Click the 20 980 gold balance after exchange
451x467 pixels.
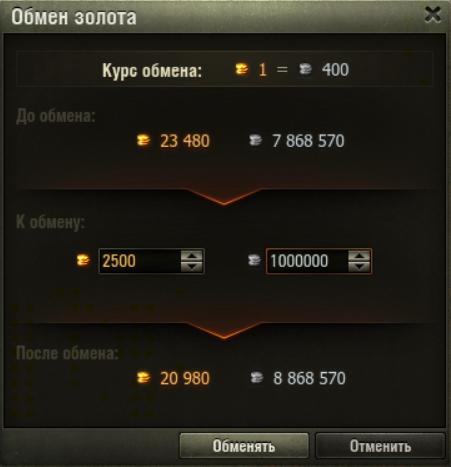click(x=185, y=378)
